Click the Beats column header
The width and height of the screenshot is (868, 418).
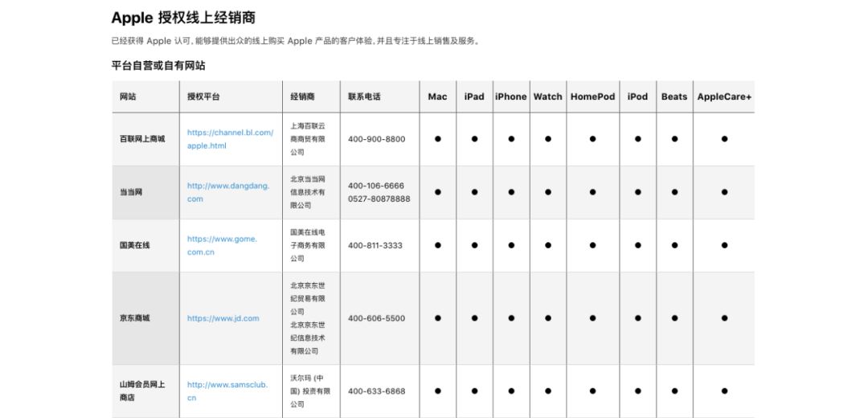(674, 96)
